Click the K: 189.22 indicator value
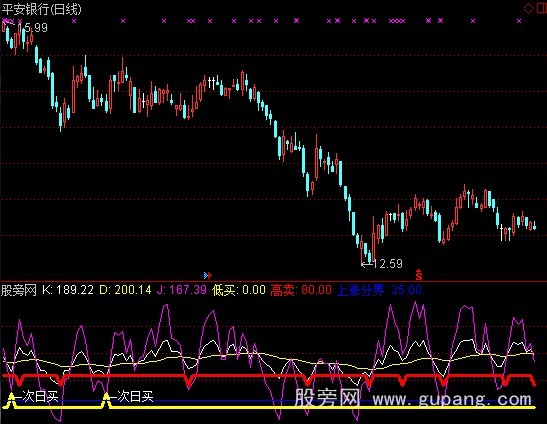Image resolution: width=547 pixels, height=424 pixels. 68,290
